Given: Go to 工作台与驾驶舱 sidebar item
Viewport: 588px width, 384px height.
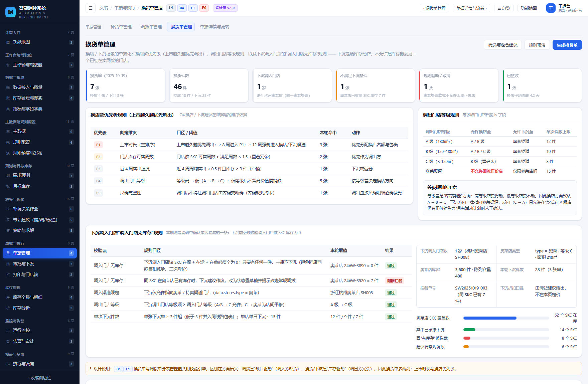Looking at the screenshot, I should [x=40, y=65].
